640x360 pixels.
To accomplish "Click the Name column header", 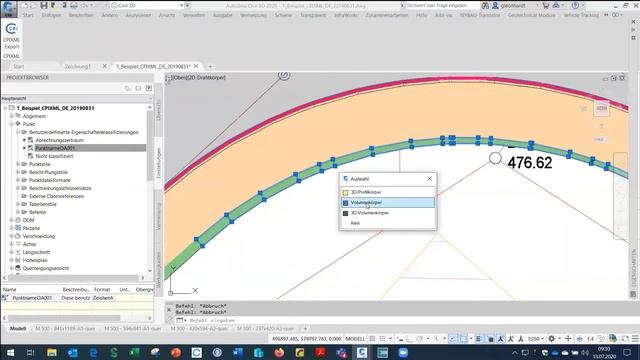I will (x=10, y=289).
